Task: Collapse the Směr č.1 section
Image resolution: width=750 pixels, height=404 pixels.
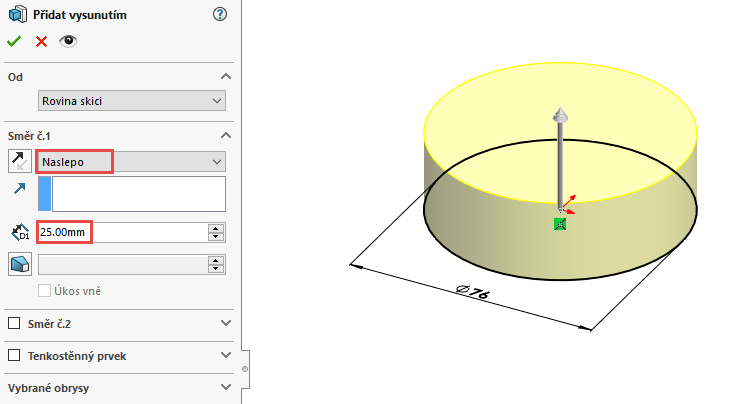Action: [226, 136]
